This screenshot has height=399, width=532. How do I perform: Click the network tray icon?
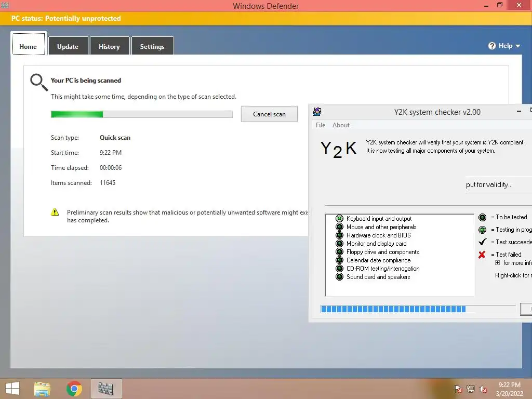471,389
